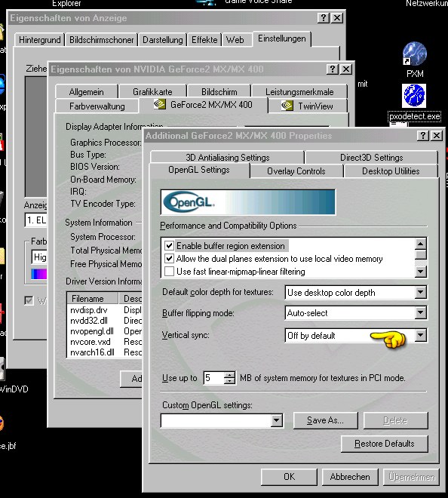Click the Restore Defaults button
The height and width of the screenshot is (498, 448).
tap(384, 444)
